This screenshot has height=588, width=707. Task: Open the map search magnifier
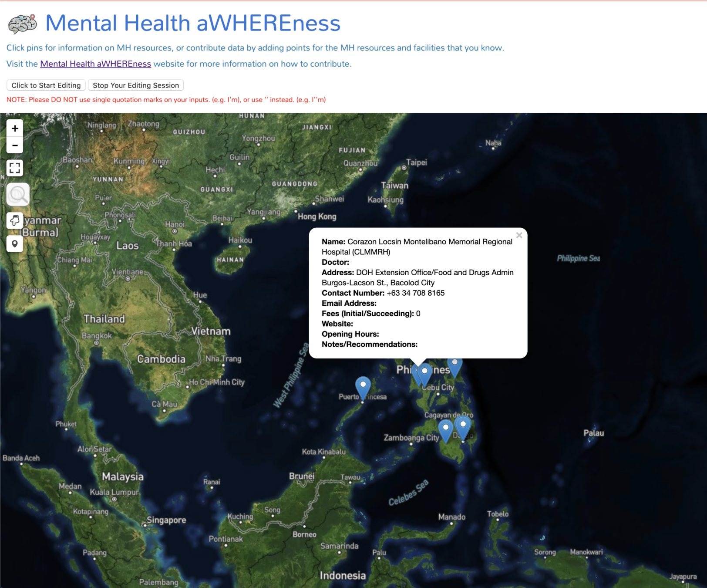18,194
